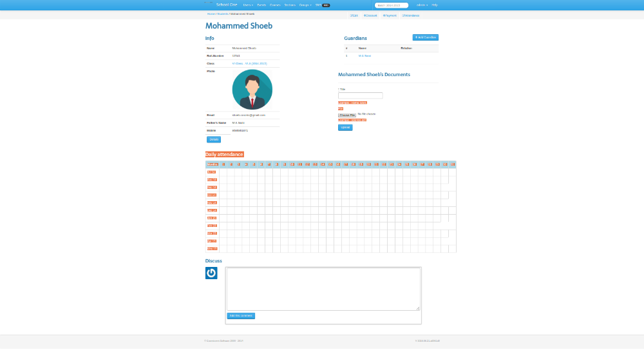Click the Months header cell in the attendance table

[x=213, y=164]
